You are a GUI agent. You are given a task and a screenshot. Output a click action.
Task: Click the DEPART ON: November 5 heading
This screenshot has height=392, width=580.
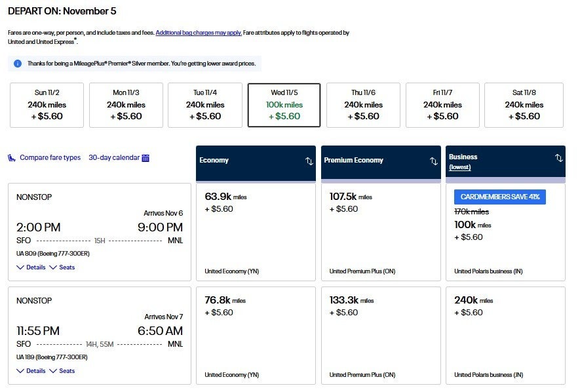click(62, 11)
